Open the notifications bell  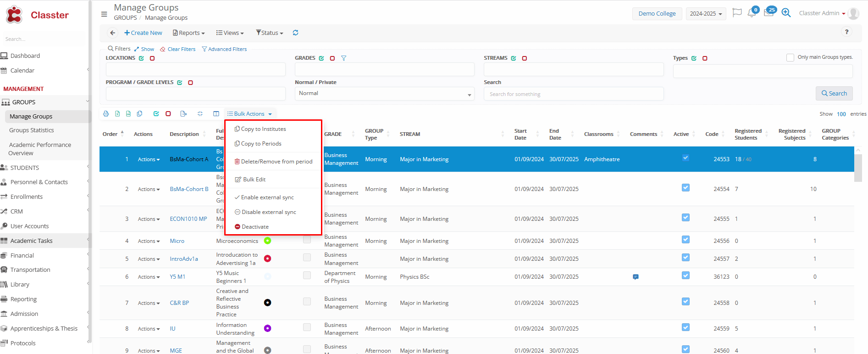[x=752, y=13]
